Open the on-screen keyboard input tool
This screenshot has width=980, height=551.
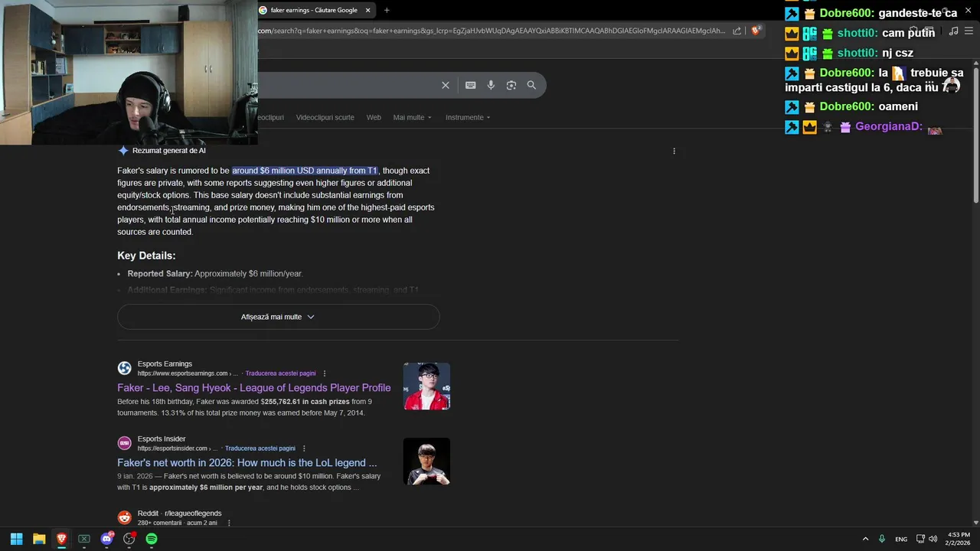(470, 85)
